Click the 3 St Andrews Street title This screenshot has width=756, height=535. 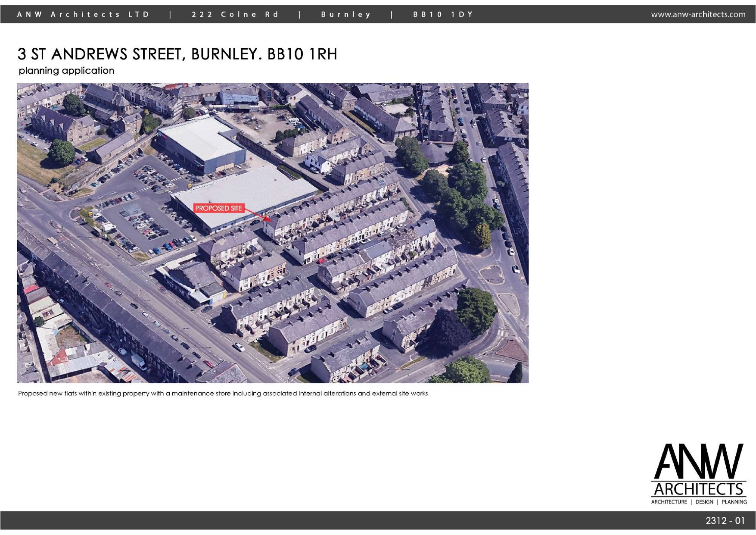pos(177,54)
